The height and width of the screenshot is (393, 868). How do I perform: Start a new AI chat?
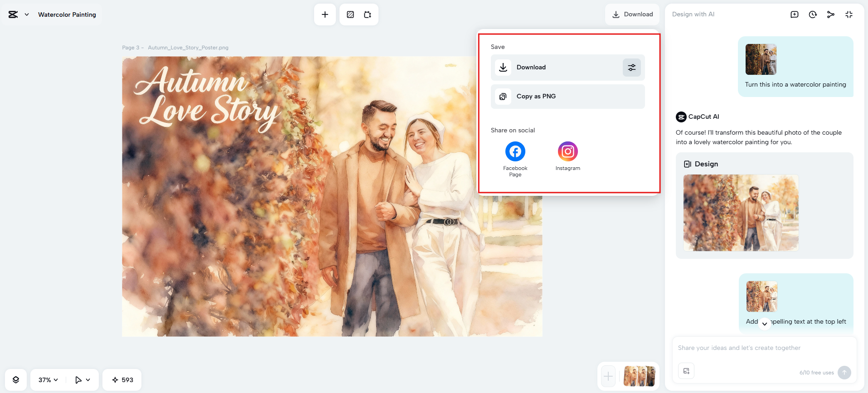tap(795, 15)
